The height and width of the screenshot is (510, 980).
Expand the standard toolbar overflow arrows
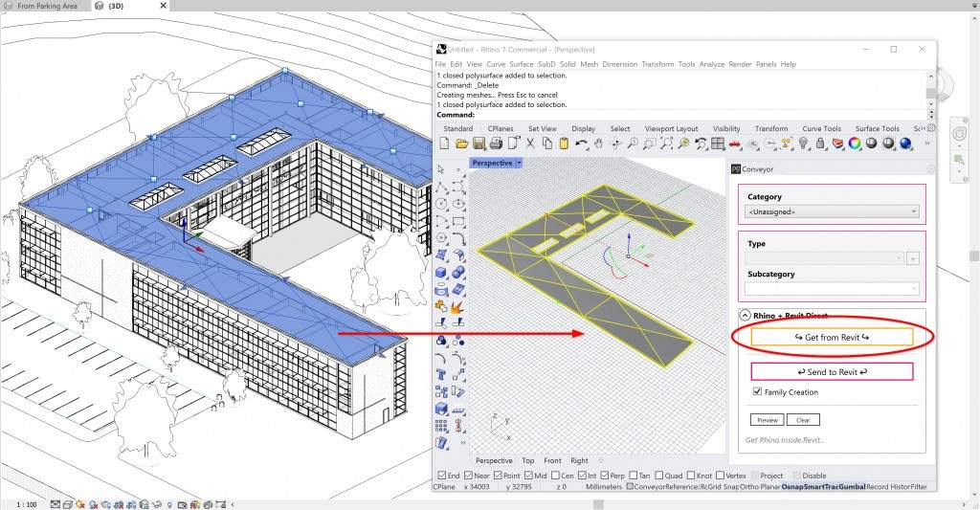pyautogui.click(x=926, y=144)
